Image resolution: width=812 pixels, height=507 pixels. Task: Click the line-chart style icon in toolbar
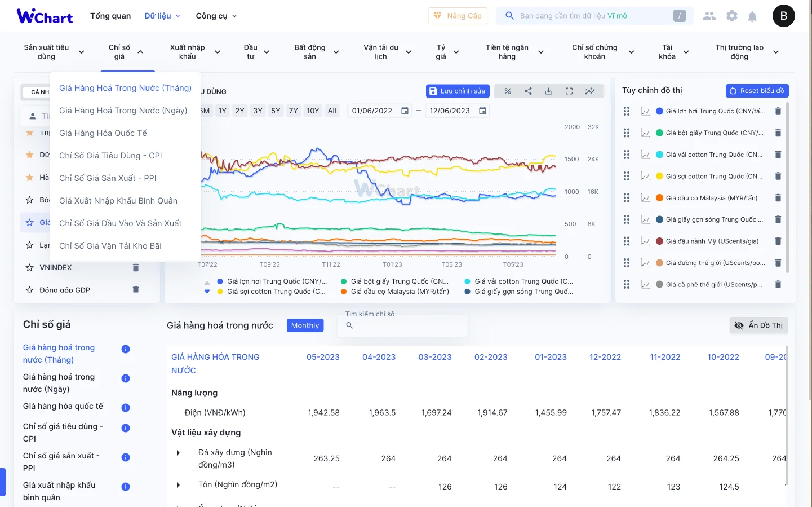click(590, 91)
